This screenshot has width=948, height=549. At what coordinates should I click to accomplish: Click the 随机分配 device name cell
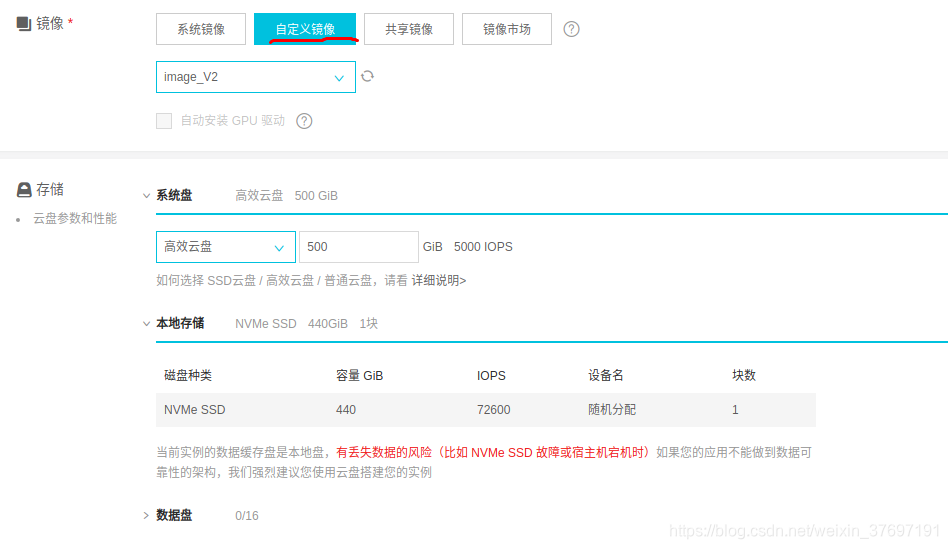[x=612, y=410]
